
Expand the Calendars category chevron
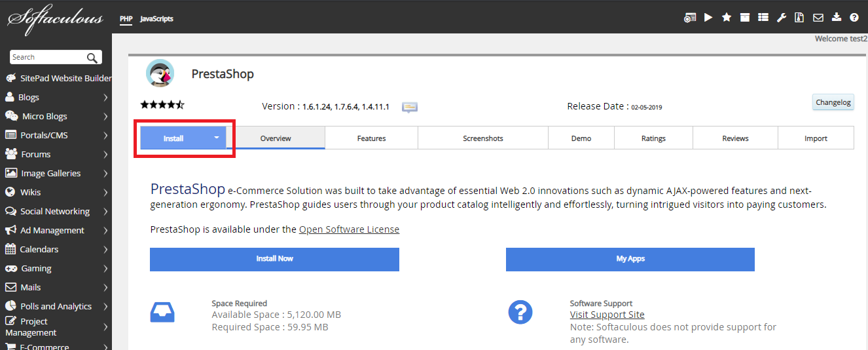click(105, 249)
